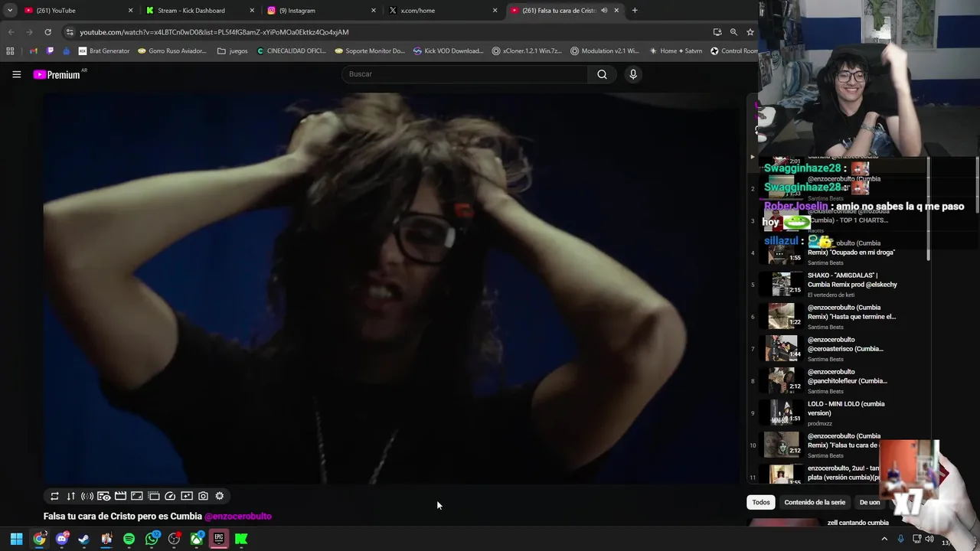Open Discord from the taskbar
This screenshot has width=980, height=551.
pyautogui.click(x=62, y=539)
